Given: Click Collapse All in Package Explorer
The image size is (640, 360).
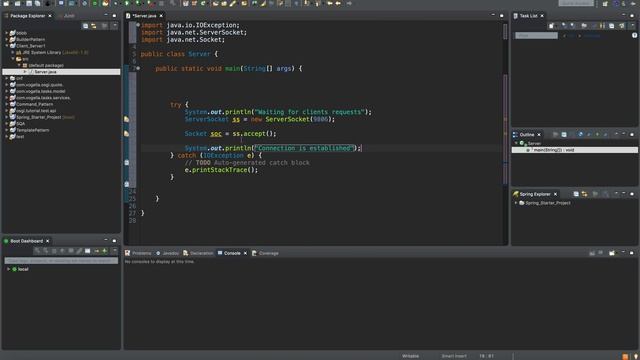Looking at the screenshot, I should pos(85,26).
